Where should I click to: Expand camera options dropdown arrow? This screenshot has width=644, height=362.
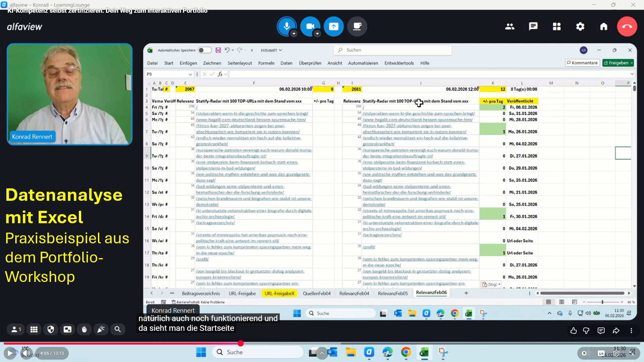pos(317,34)
